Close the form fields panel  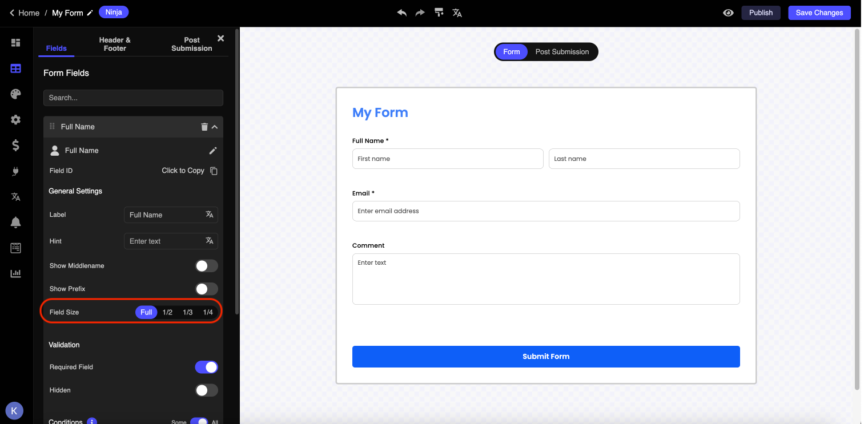click(x=220, y=38)
